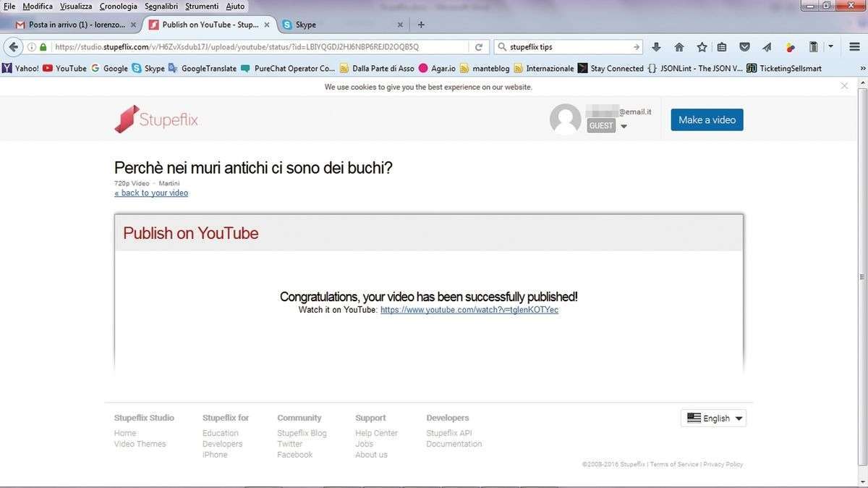Open the Cronologia menu
Screen dimensions: 868x488
pyautogui.click(x=119, y=6)
